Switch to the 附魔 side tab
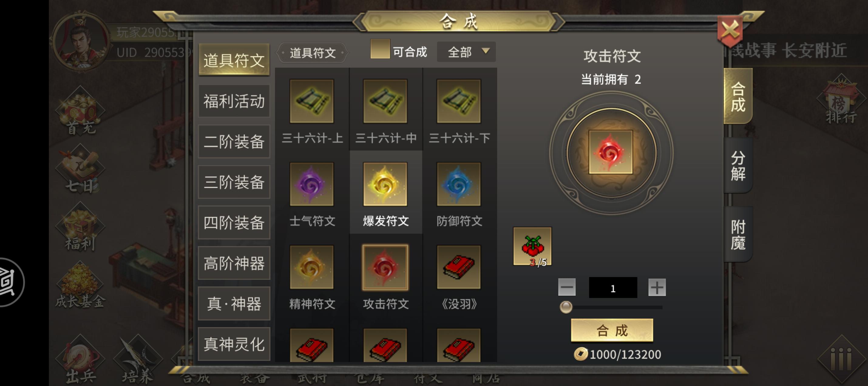Screen dimensions: 868x386 [737, 235]
